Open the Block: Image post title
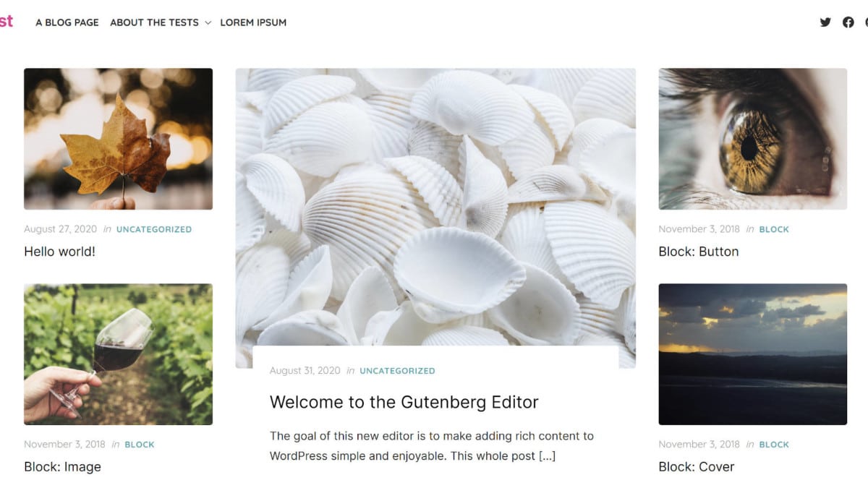 tap(62, 467)
